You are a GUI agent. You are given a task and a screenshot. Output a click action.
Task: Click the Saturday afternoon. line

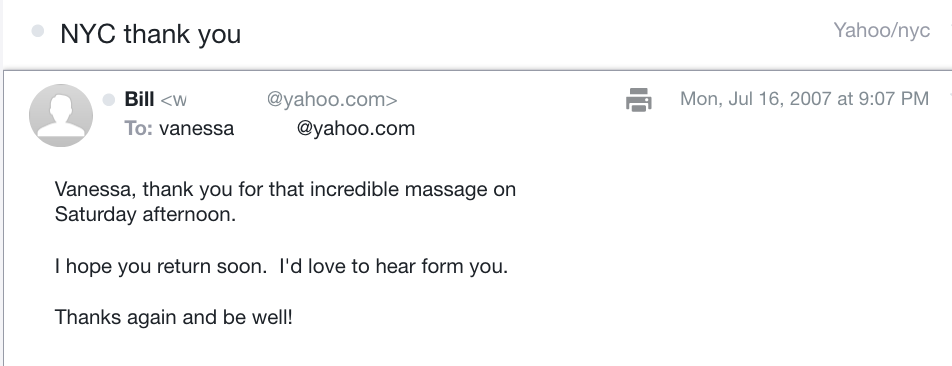pos(145,214)
